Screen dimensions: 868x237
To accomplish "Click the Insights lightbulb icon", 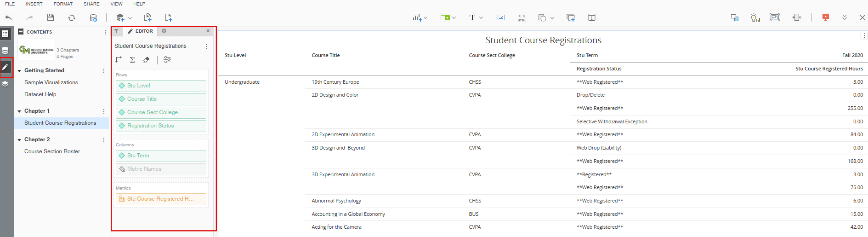I will (755, 17).
